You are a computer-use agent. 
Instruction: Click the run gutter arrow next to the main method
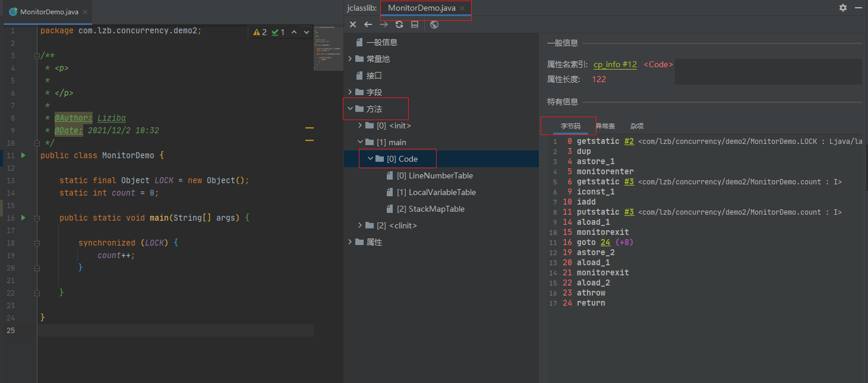coord(23,218)
